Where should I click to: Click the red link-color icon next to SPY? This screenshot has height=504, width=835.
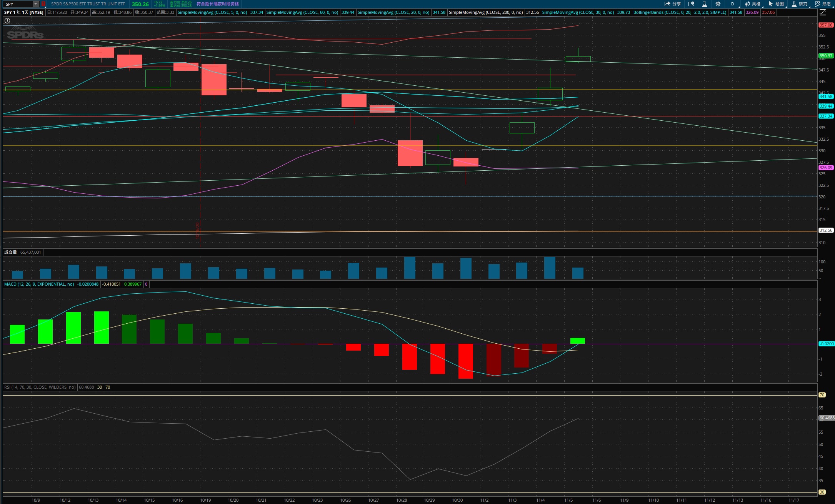(x=43, y=4)
